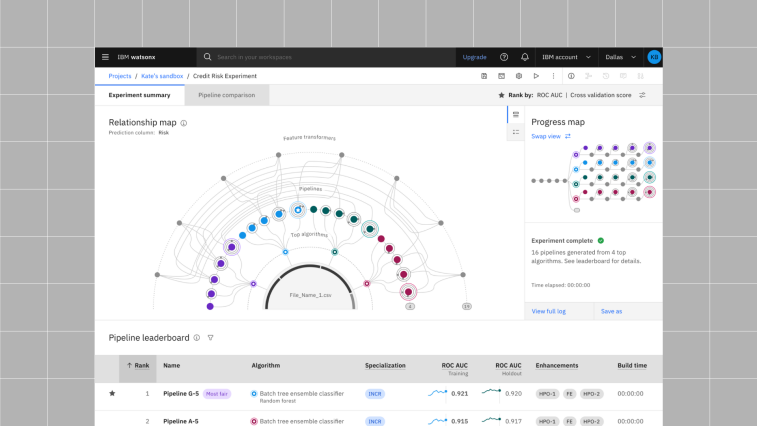Viewport: 757px width, 426px height.
Task: Click the star on Pipeline G-5 row
Action: [112, 393]
